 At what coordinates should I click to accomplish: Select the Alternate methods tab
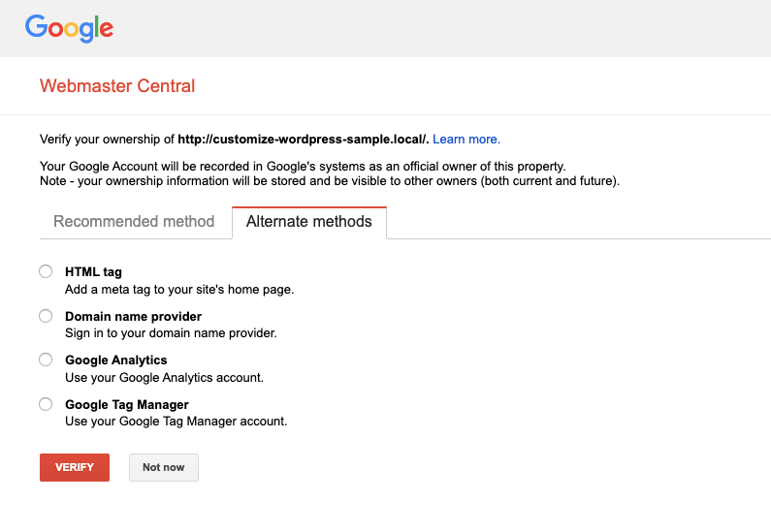point(309,222)
